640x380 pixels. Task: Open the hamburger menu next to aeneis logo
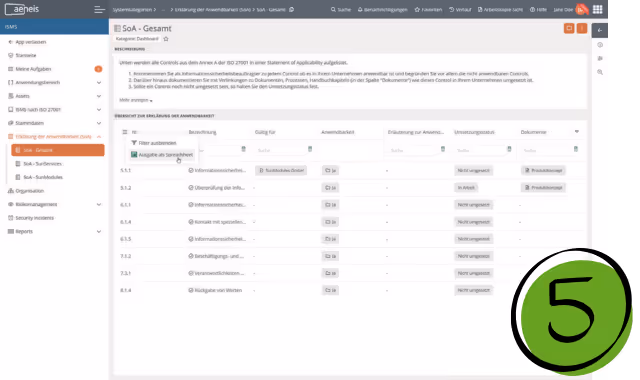pyautogui.click(x=99, y=9)
